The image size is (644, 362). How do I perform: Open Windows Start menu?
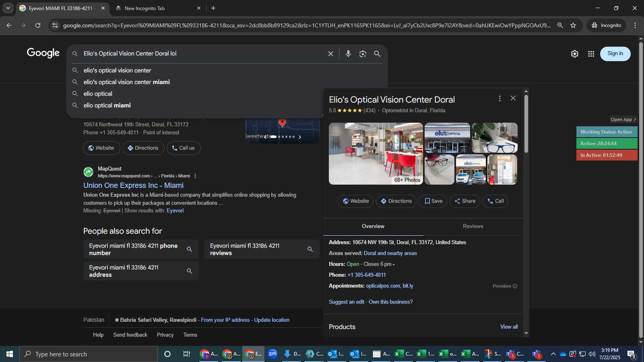click(x=10, y=354)
